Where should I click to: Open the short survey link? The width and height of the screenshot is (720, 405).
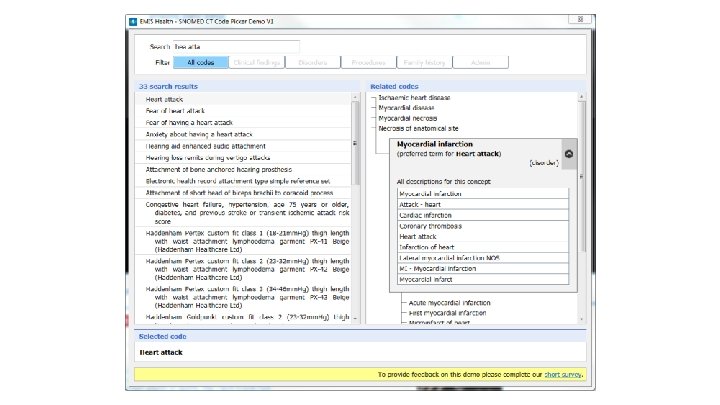click(x=562, y=375)
